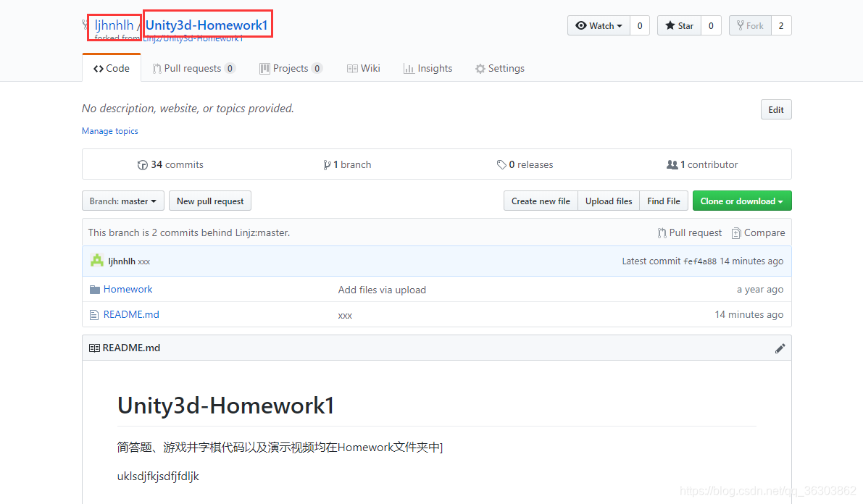Viewport: 863px width, 504px height.
Task: Click the Manage topics link
Action: 110,131
